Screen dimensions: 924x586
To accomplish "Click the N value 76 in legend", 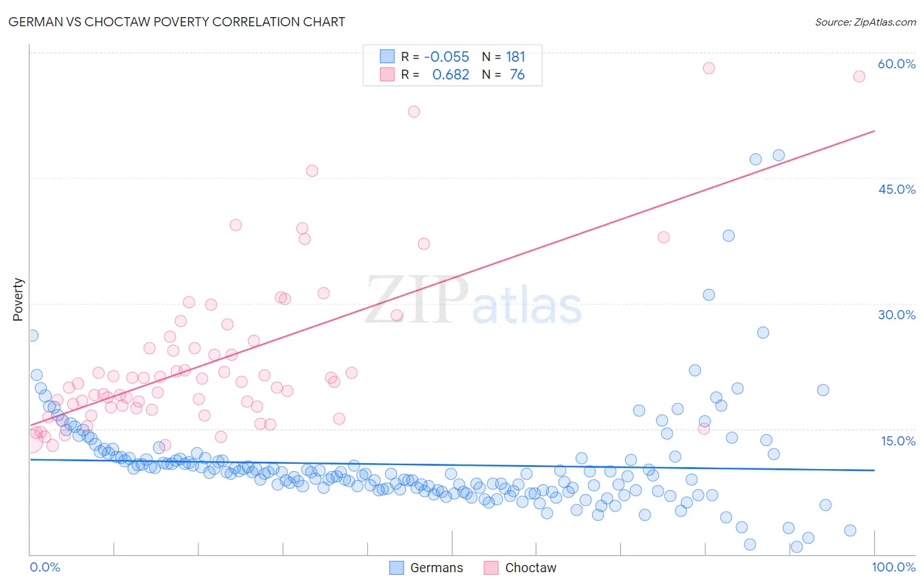I will [x=517, y=75].
